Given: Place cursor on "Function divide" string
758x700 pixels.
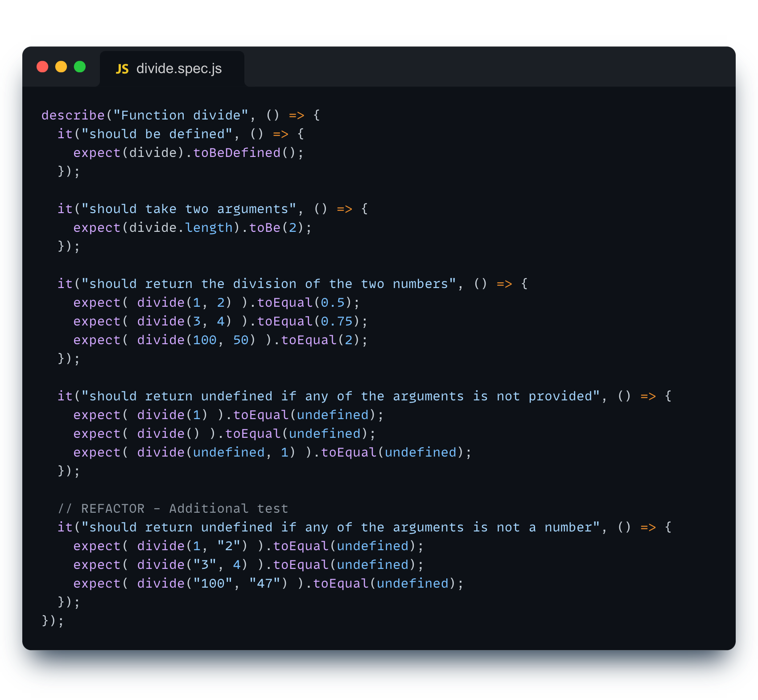Looking at the screenshot, I should tap(181, 115).
